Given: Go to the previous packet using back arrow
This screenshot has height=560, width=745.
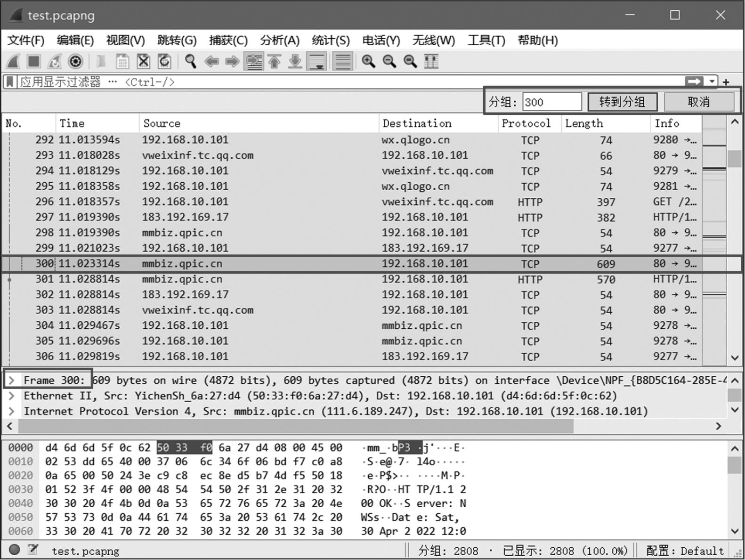Looking at the screenshot, I should (211, 62).
